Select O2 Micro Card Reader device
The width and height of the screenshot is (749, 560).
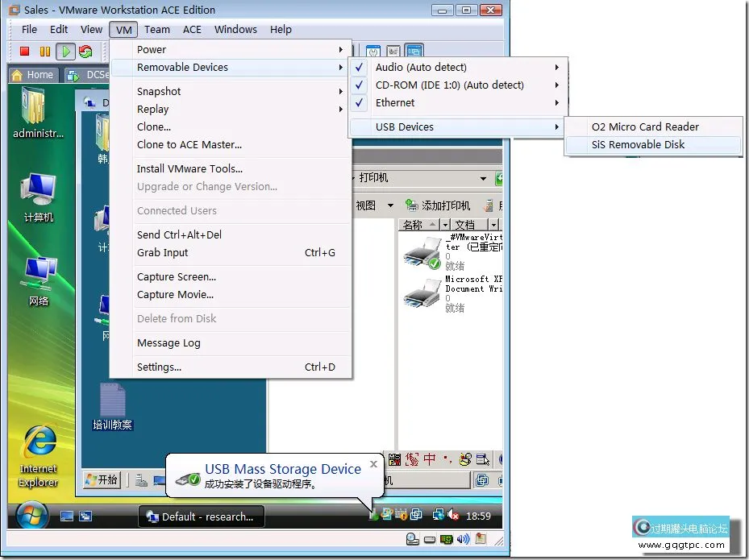pyautogui.click(x=645, y=127)
